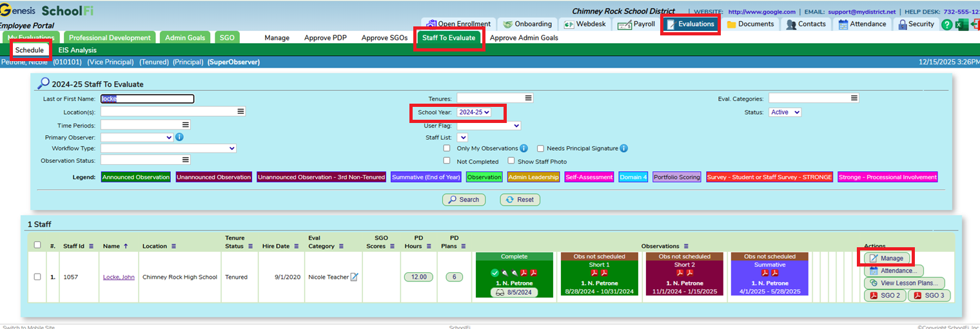Open SGO Scores column menu icon

[391, 246]
